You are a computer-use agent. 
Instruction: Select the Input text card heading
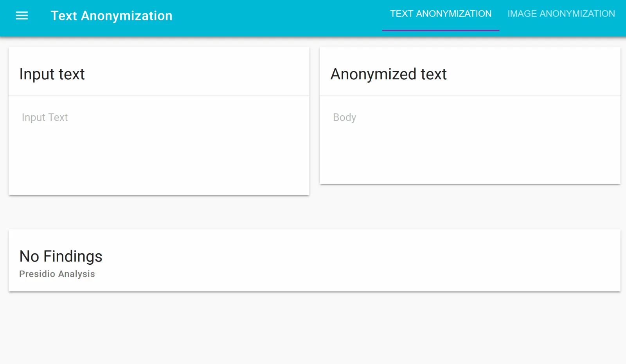tap(52, 74)
